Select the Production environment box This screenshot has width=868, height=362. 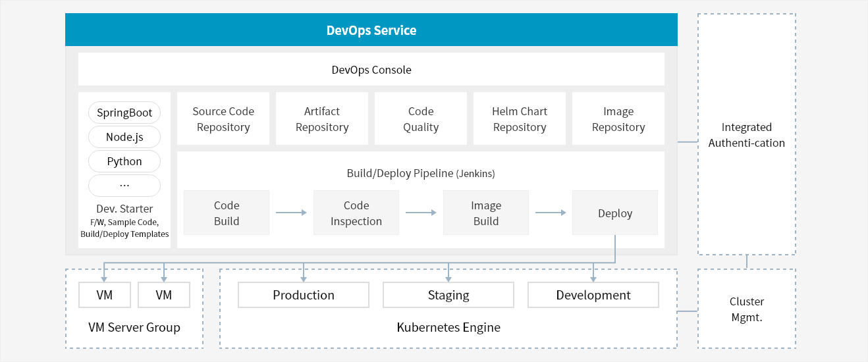pyautogui.click(x=304, y=295)
